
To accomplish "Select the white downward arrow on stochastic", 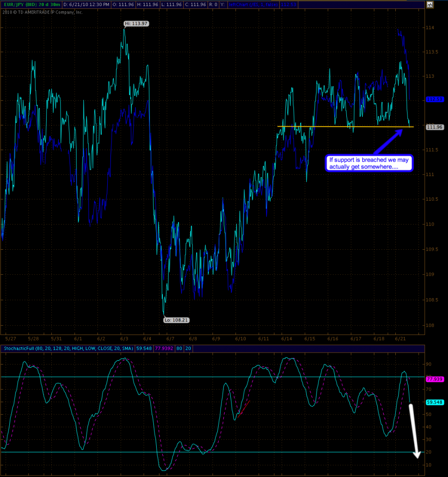I will tap(414, 430).
